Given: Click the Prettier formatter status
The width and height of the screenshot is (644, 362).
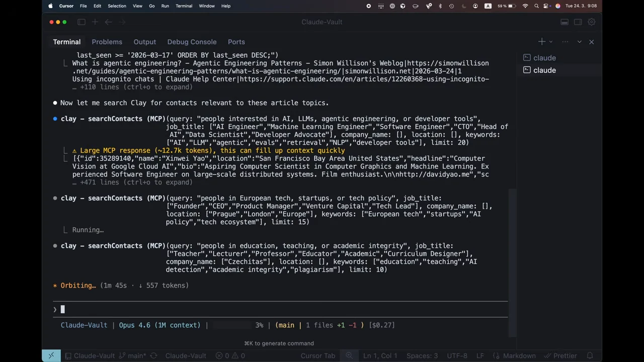Looking at the screenshot, I should click(560, 355).
